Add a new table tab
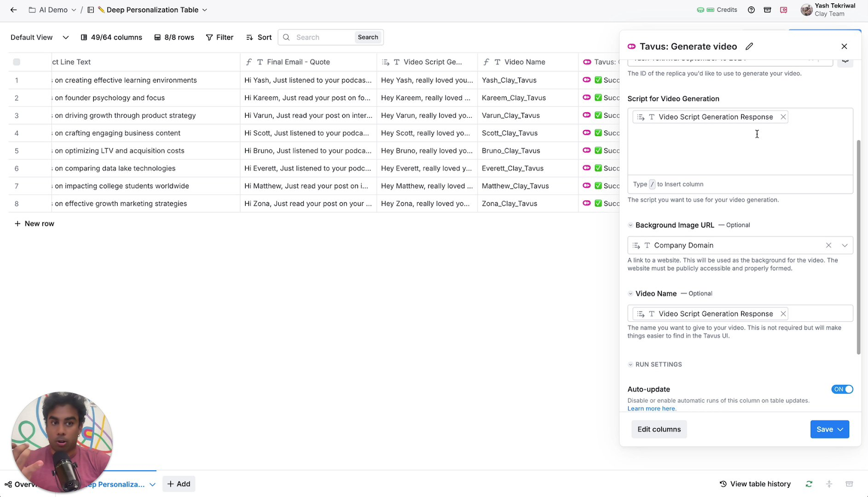The height and width of the screenshot is (497, 868). [x=178, y=484]
